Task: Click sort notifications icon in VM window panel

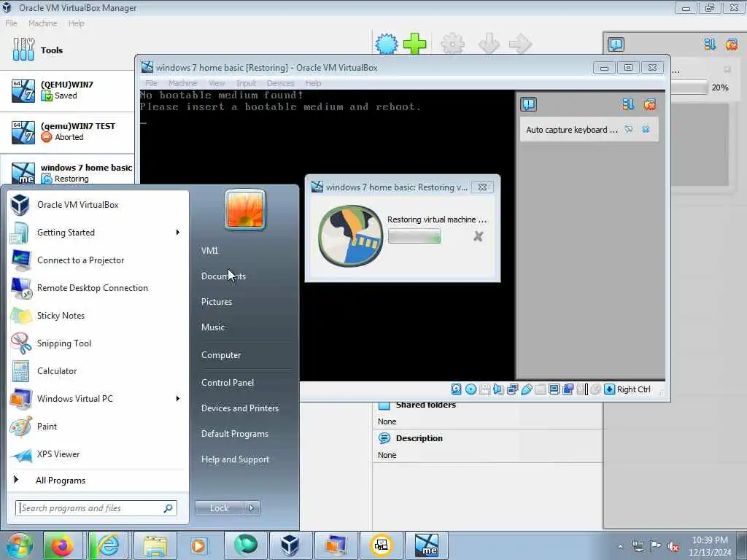Action: pos(628,104)
